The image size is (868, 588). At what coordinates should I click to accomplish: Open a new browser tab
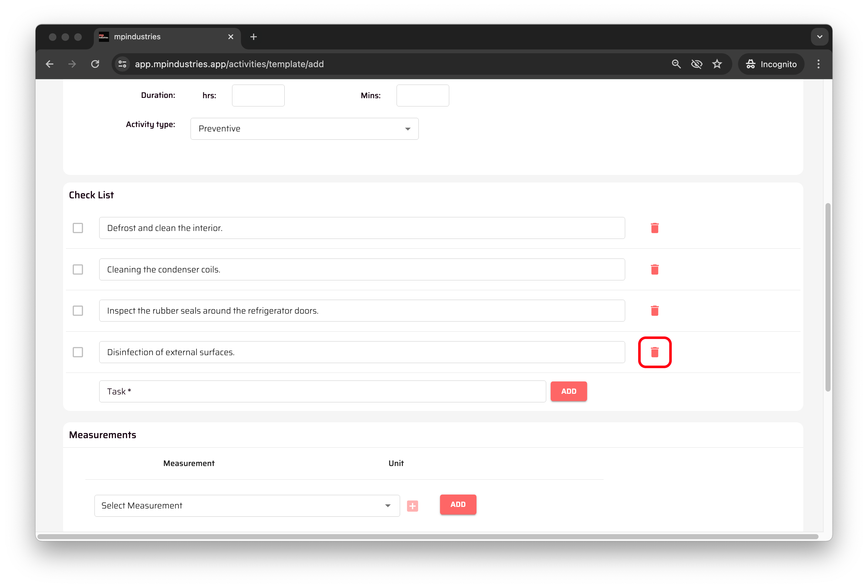(x=253, y=36)
